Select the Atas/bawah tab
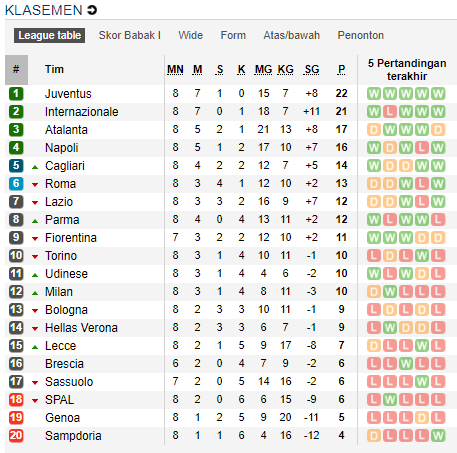 [292, 35]
